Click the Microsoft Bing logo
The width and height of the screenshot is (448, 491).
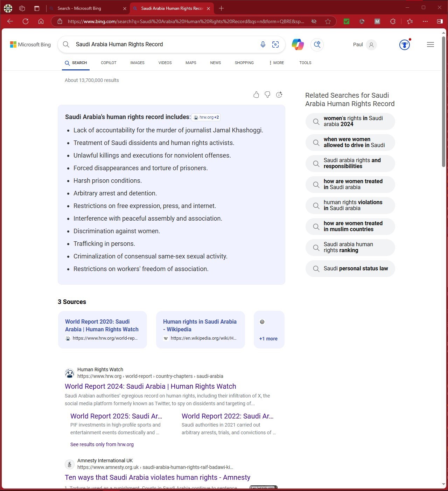tap(30, 44)
